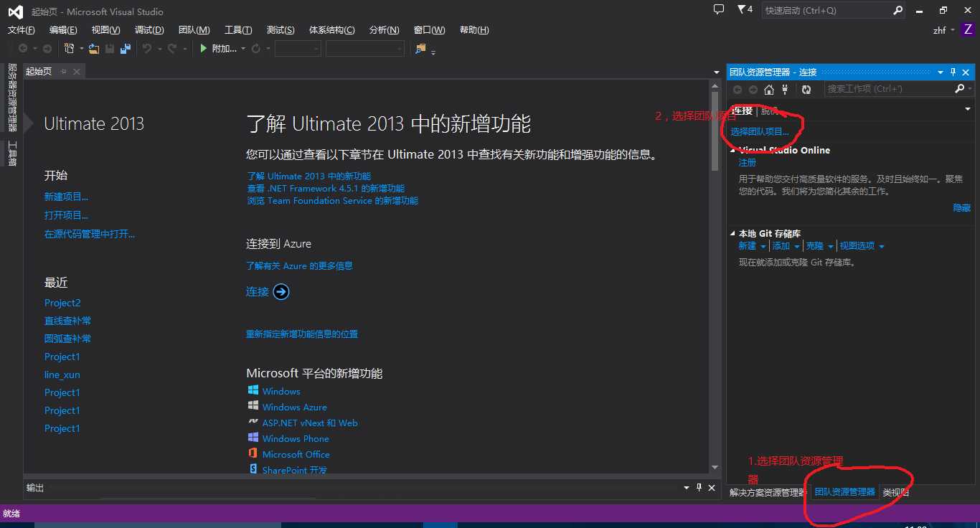The image size is (980, 528).
Task: Click the green Start debugging arrow
Action: click(204, 49)
